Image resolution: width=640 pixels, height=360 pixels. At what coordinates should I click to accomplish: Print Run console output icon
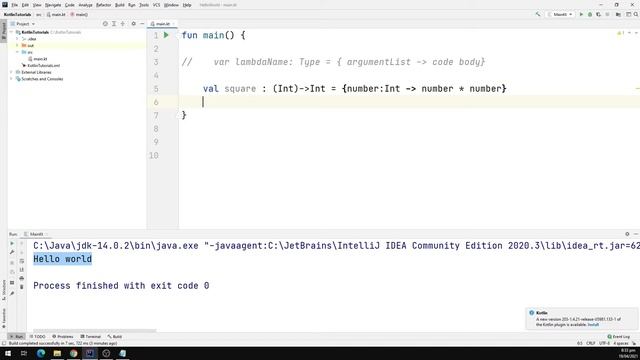(x=22, y=278)
